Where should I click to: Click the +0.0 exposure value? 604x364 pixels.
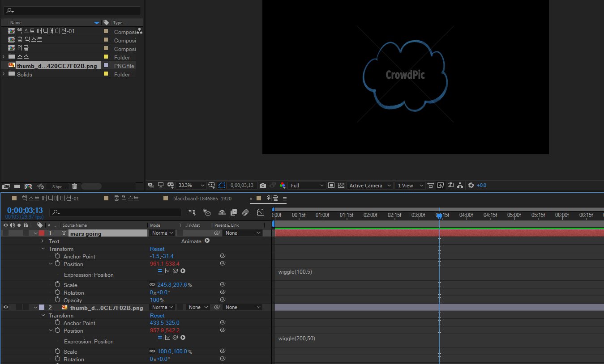pyautogui.click(x=482, y=186)
